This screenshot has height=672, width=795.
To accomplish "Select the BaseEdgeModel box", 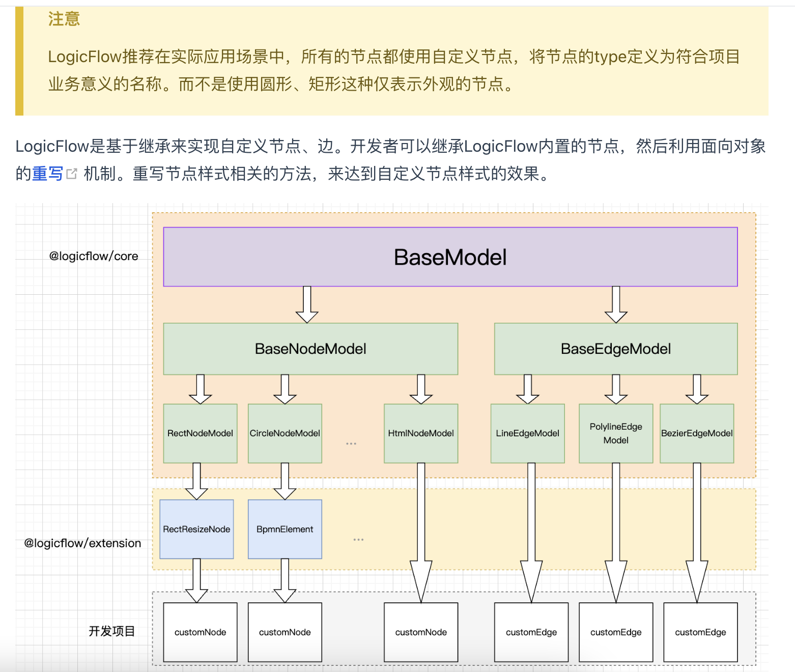I will [x=616, y=349].
